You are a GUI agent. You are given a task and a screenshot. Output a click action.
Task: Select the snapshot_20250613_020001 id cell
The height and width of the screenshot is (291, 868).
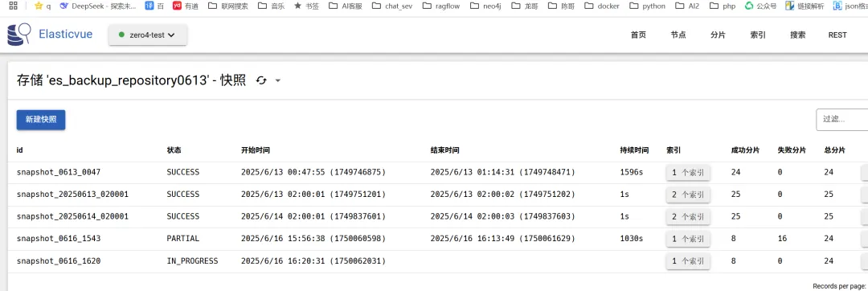pos(72,195)
